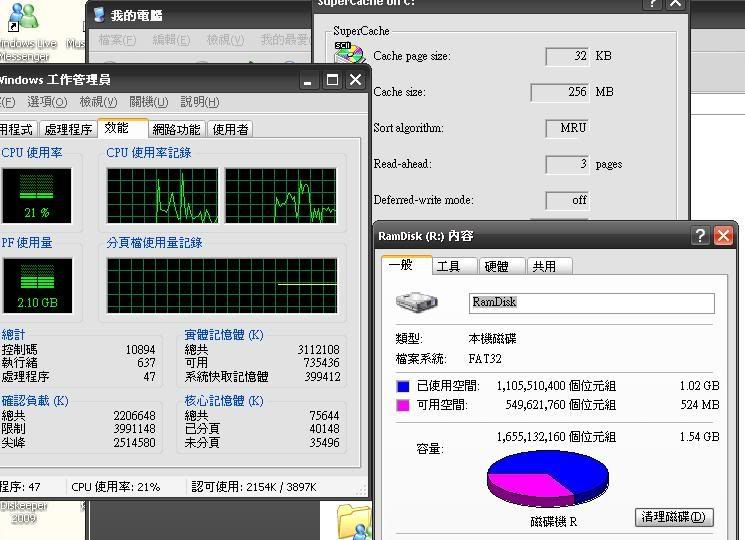Switch to 應用程式 tab in Task Manager
The image size is (745, 540).
pos(17,129)
